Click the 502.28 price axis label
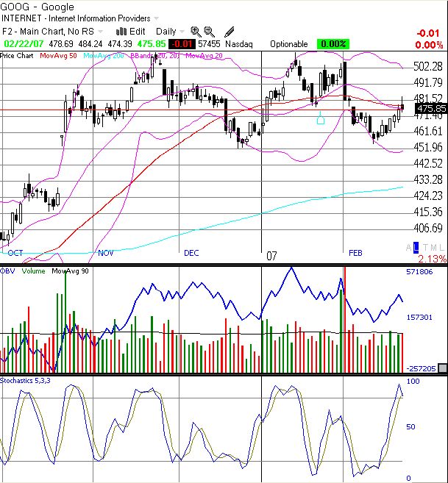Screen dimensions: 448x483 (428, 66)
